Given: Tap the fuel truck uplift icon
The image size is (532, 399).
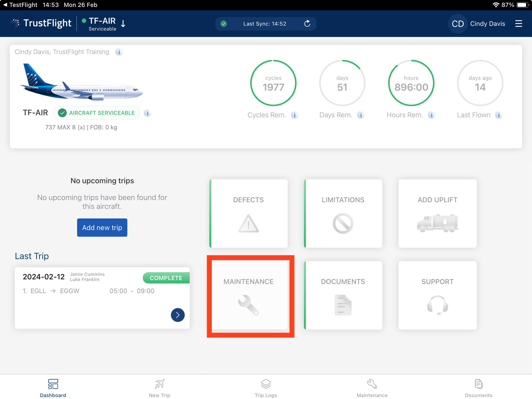Looking at the screenshot, I should point(438,223).
